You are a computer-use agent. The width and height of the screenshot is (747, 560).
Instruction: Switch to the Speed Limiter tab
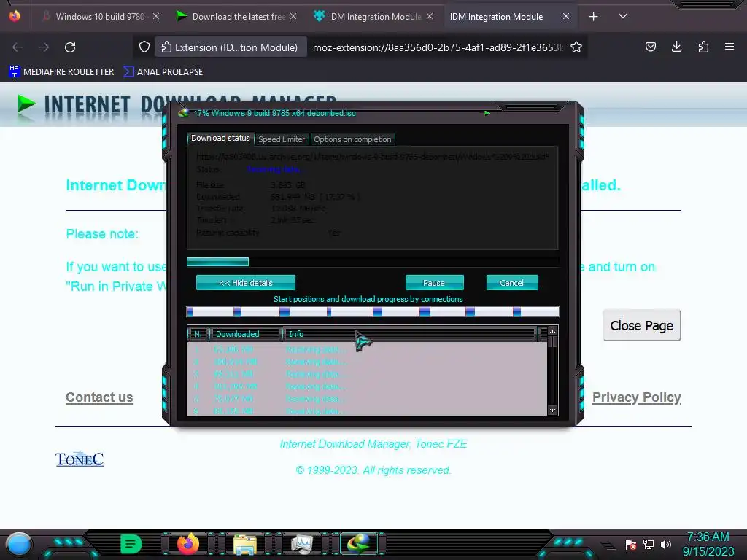click(282, 139)
